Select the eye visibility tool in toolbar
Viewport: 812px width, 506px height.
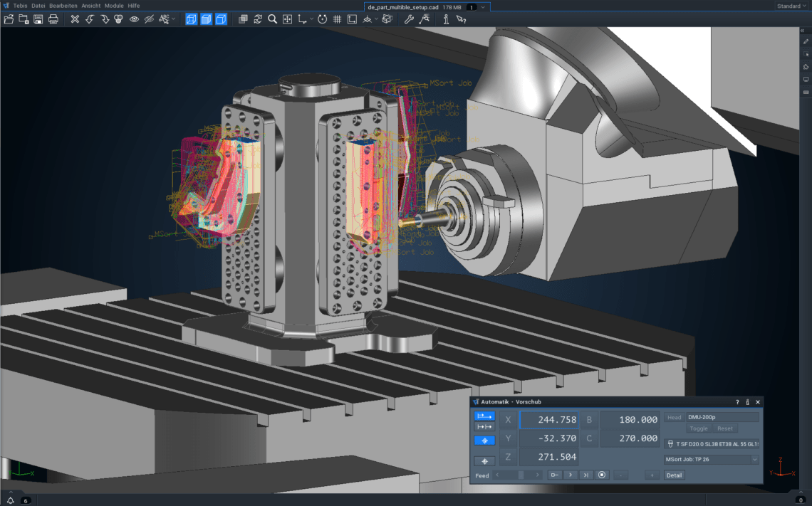pyautogui.click(x=134, y=19)
